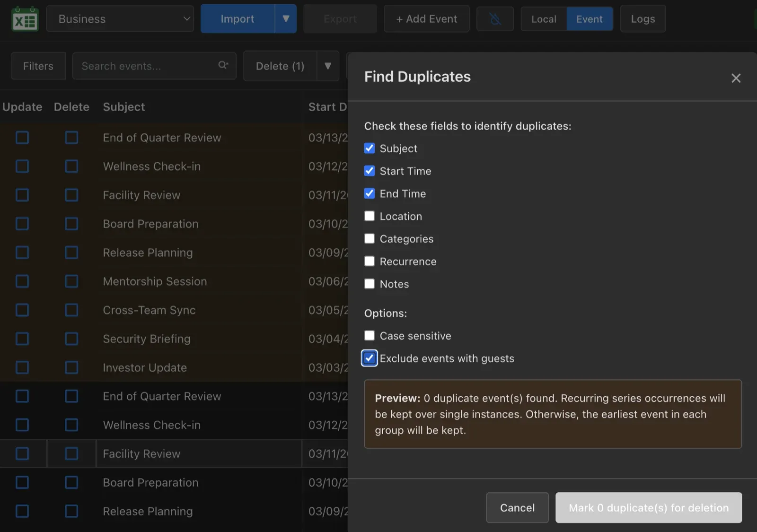Open the Logs tab
Image resolution: width=757 pixels, height=532 pixels.
[643, 19]
